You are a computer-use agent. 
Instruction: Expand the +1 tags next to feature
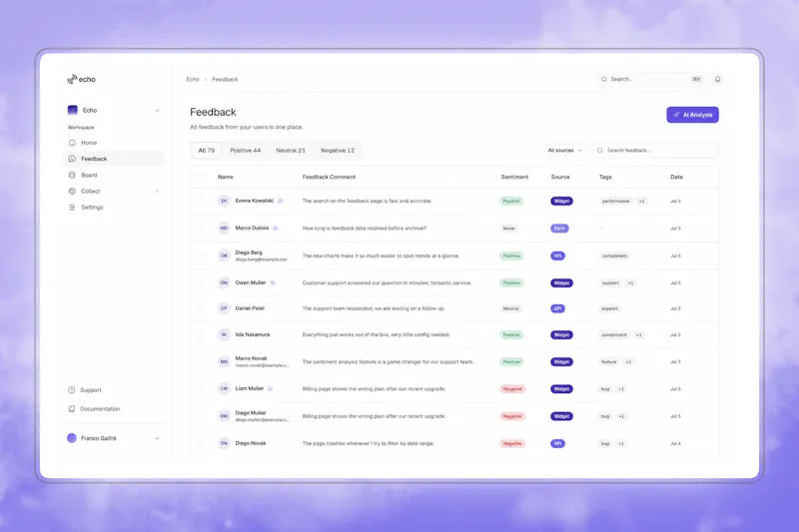tap(628, 362)
